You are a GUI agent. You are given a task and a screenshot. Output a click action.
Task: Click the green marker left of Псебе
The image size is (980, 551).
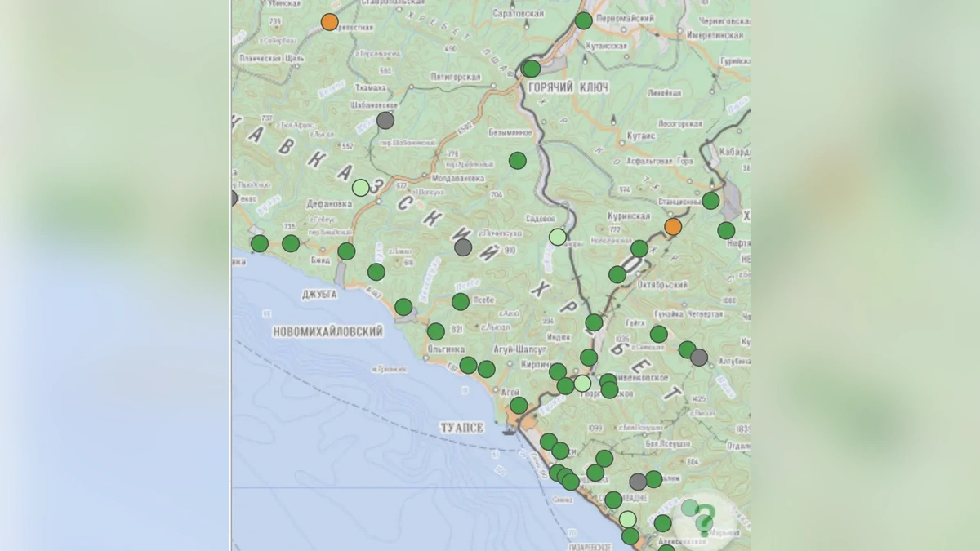click(461, 302)
